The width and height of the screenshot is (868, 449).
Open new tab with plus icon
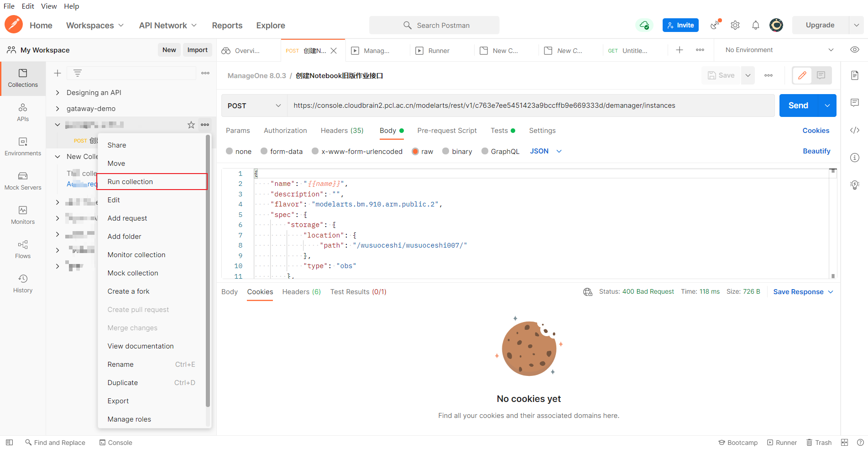680,50
